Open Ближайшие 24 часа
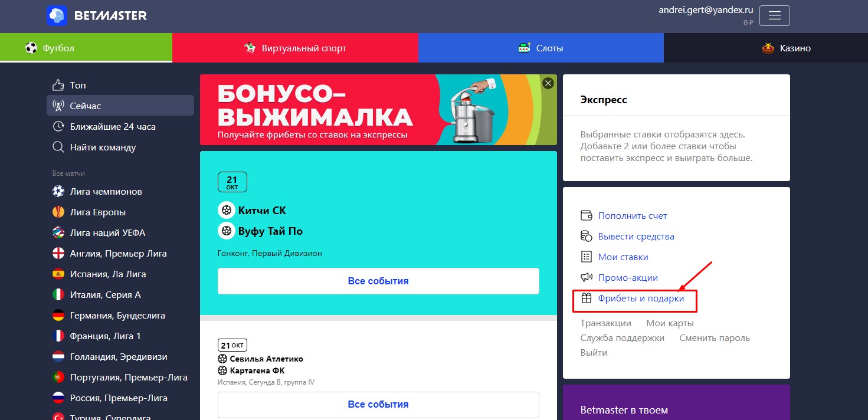The width and height of the screenshot is (868, 420). pos(120,127)
